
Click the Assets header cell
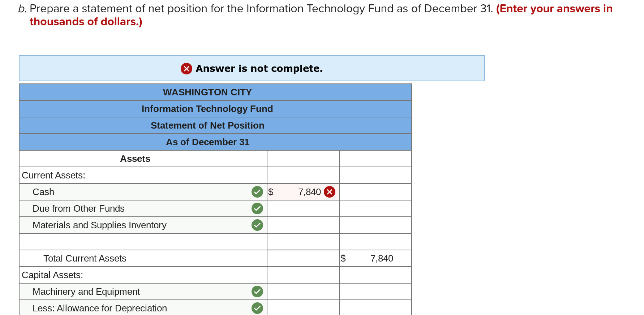point(135,159)
